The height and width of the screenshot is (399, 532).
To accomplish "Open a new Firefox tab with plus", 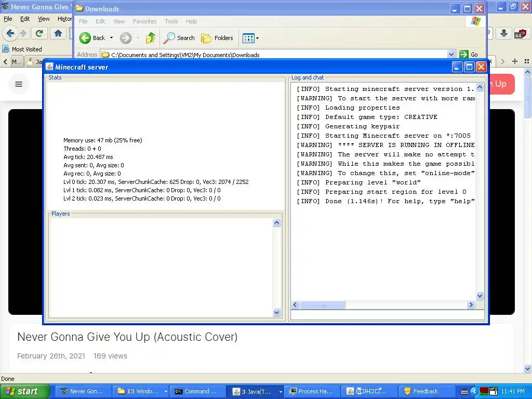I will click(x=515, y=61).
